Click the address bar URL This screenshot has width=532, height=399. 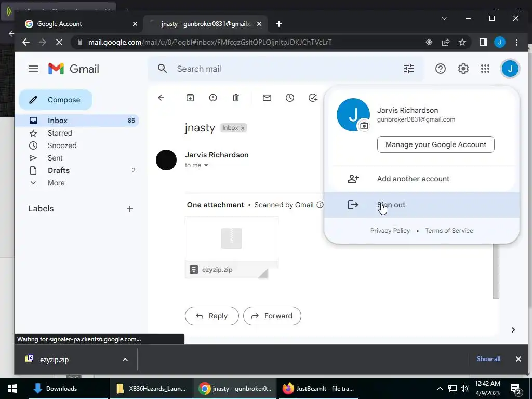pyautogui.click(x=210, y=43)
